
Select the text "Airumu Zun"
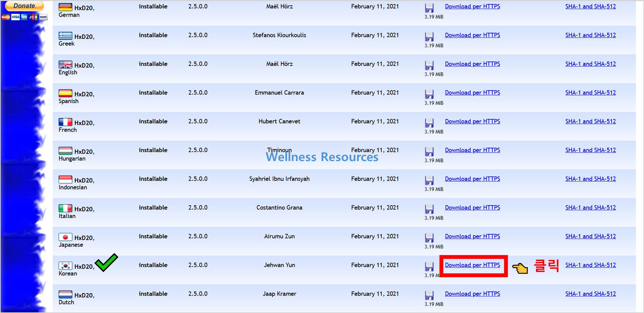[279, 236]
